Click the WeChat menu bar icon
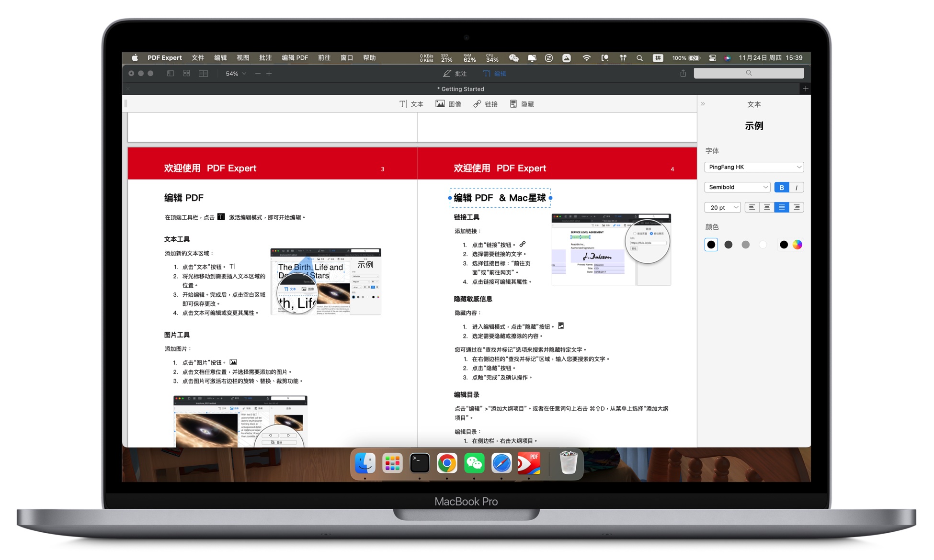 click(x=513, y=58)
